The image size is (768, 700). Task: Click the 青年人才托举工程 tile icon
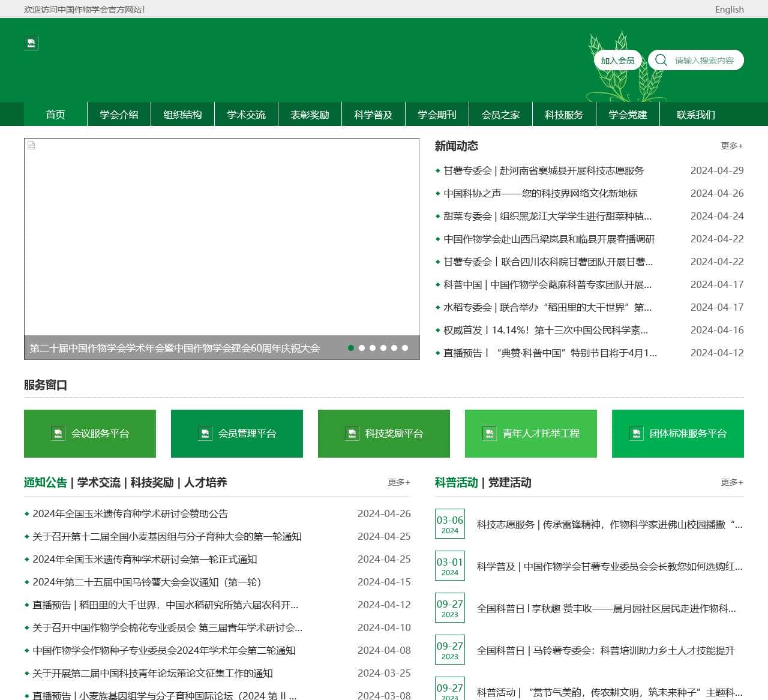click(x=489, y=433)
